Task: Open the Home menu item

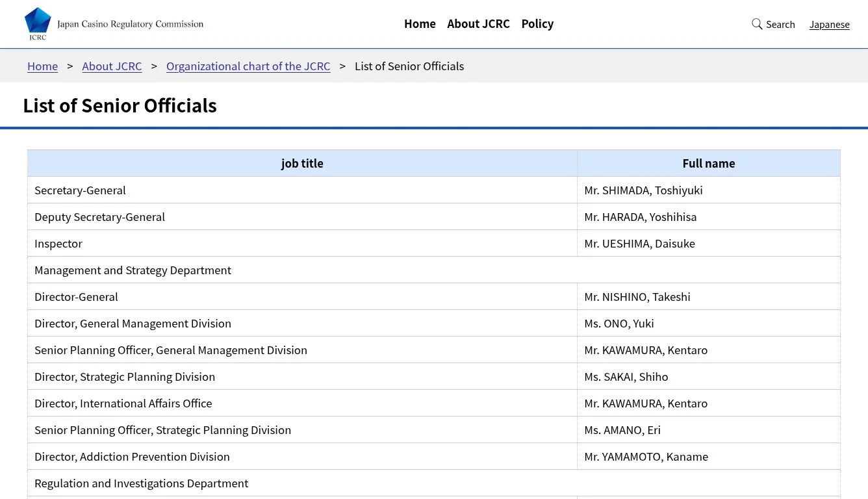Action: click(420, 23)
